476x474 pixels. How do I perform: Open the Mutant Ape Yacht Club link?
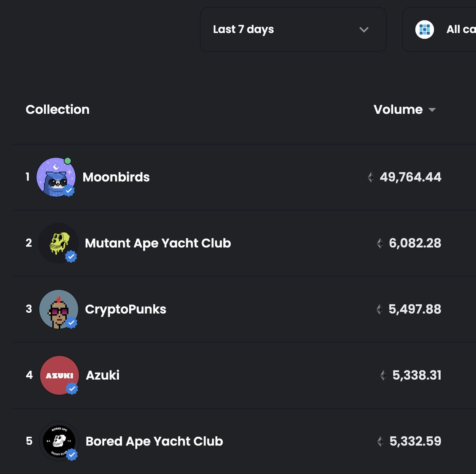click(158, 243)
